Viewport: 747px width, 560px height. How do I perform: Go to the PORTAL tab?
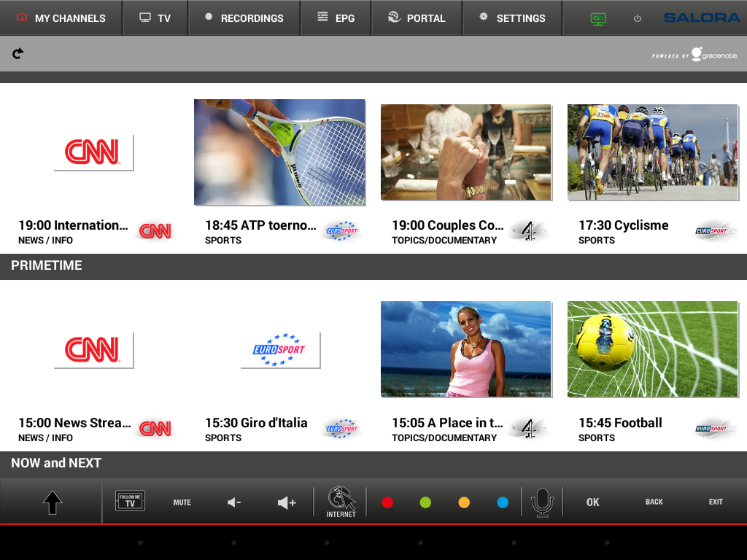[417, 18]
